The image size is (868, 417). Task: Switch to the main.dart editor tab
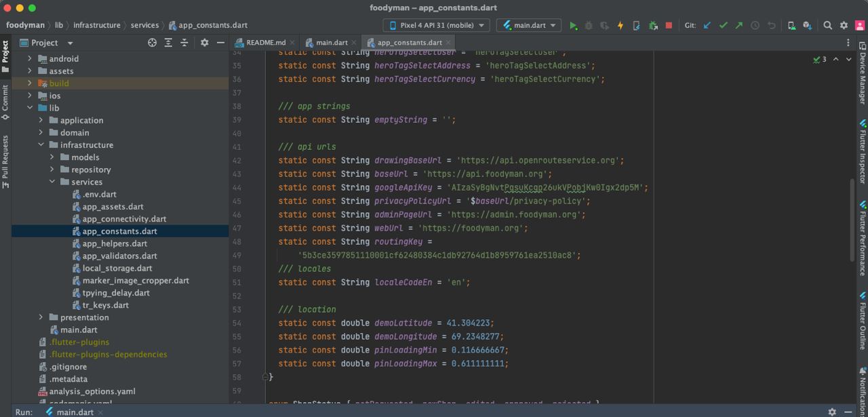pyautogui.click(x=332, y=43)
